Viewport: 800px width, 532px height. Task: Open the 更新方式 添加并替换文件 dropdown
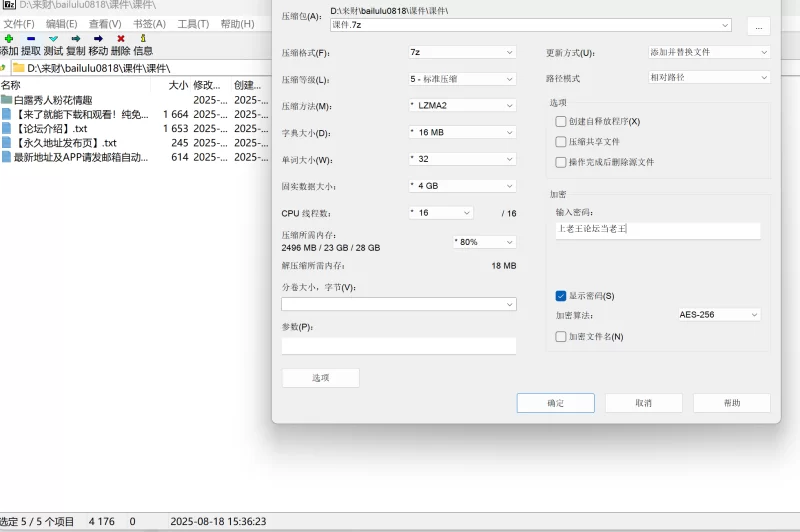tap(709, 52)
